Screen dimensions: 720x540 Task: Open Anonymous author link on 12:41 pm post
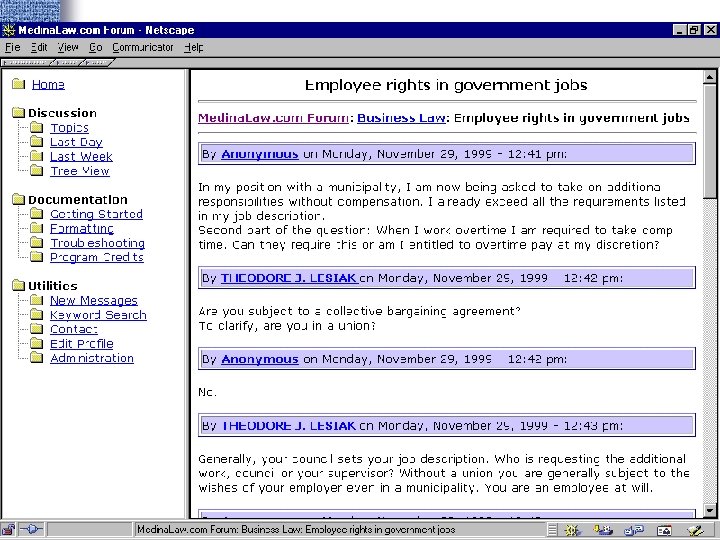click(259, 154)
